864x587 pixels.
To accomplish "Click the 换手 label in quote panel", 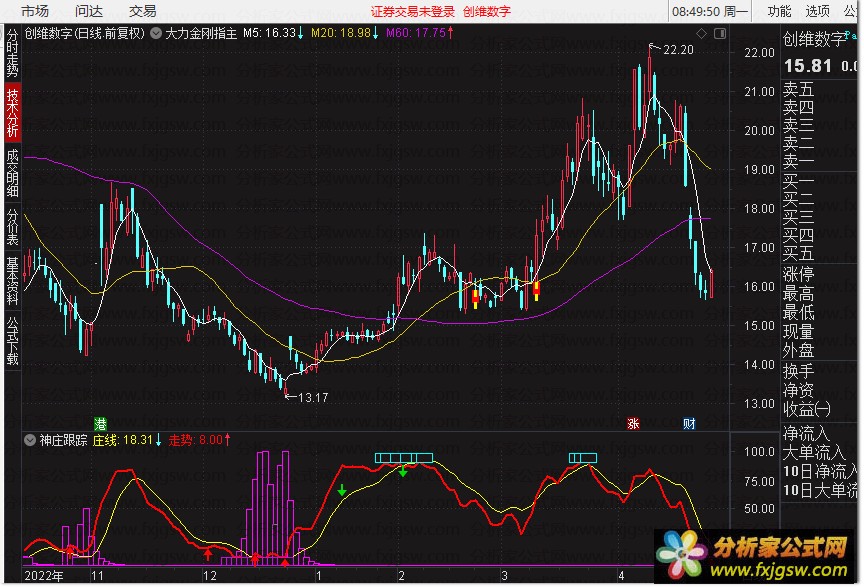I will [798, 371].
